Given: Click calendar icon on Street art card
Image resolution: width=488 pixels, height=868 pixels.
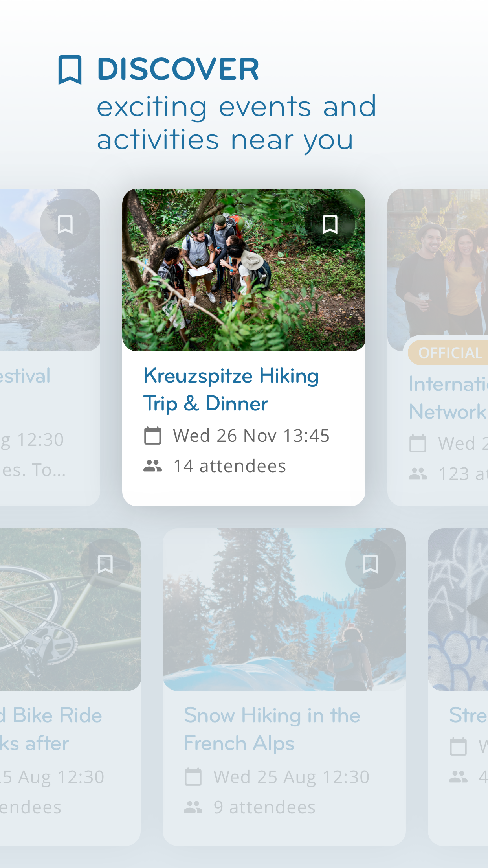Looking at the screenshot, I should 458,747.
